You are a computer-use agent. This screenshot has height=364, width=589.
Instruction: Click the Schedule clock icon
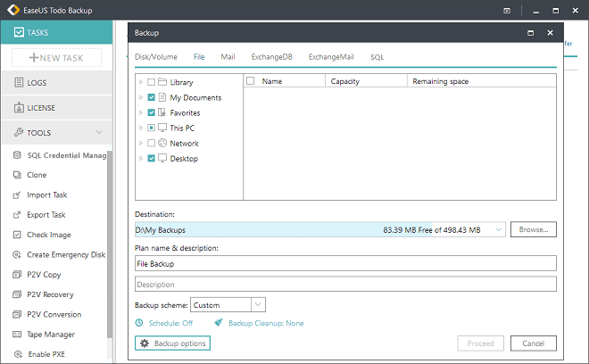click(139, 323)
